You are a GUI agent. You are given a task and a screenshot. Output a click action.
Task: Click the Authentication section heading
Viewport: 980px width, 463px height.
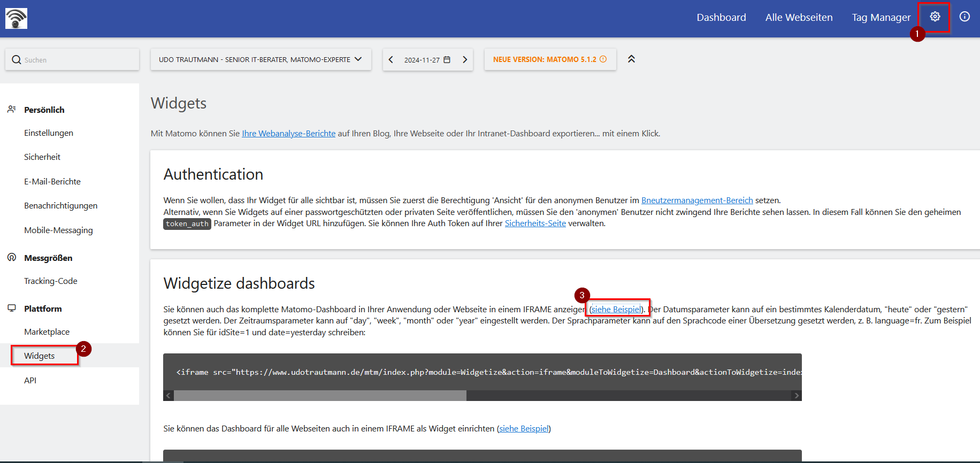coord(213,174)
